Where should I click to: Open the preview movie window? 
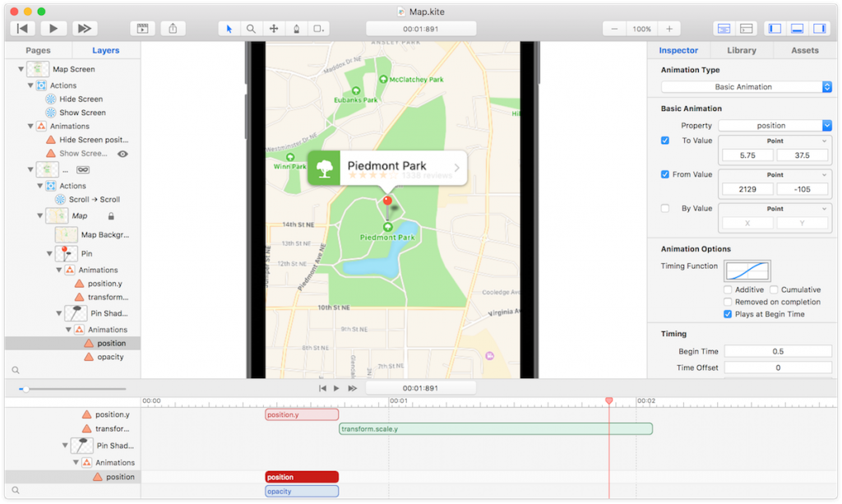click(x=142, y=28)
